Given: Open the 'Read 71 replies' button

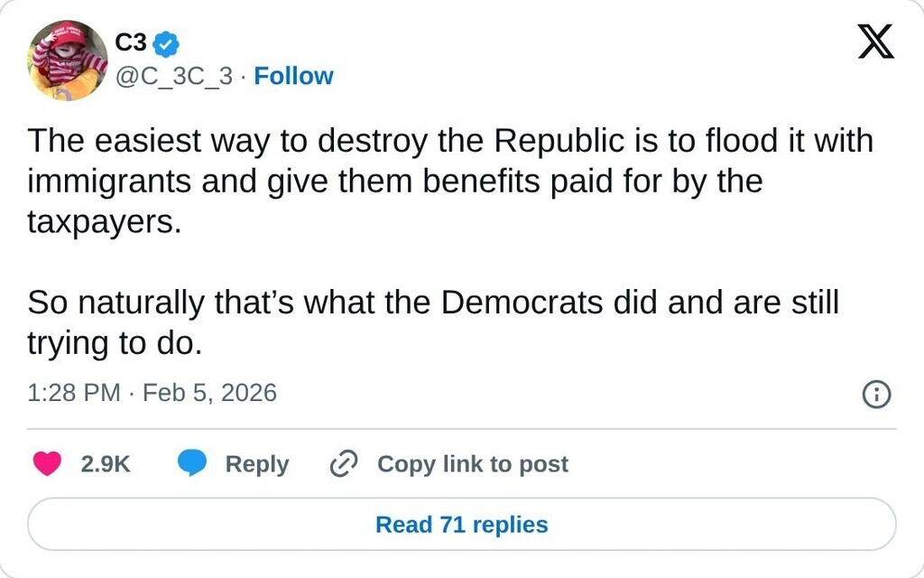Looking at the screenshot, I should click(x=461, y=525).
